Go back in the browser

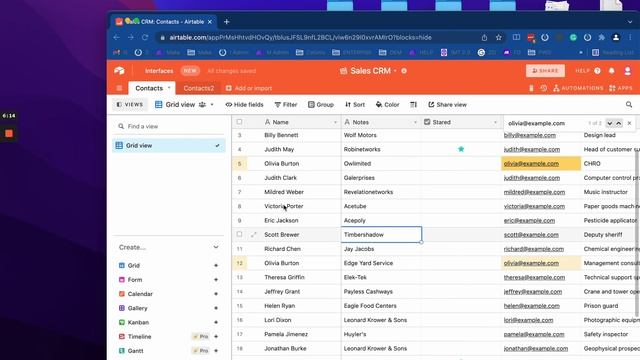[117, 38]
